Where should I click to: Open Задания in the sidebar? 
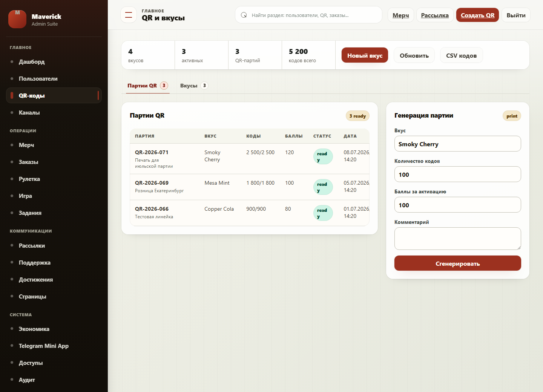click(x=54, y=213)
